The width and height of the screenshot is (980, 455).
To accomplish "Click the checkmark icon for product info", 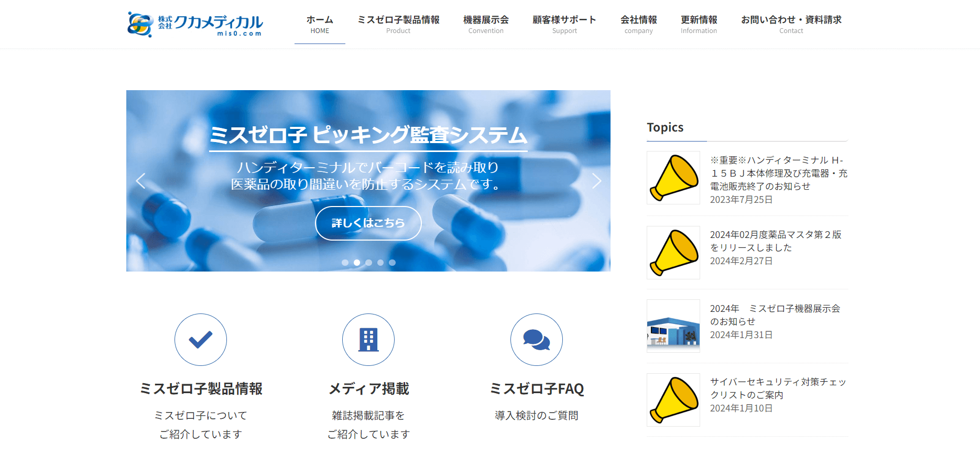I will [201, 340].
